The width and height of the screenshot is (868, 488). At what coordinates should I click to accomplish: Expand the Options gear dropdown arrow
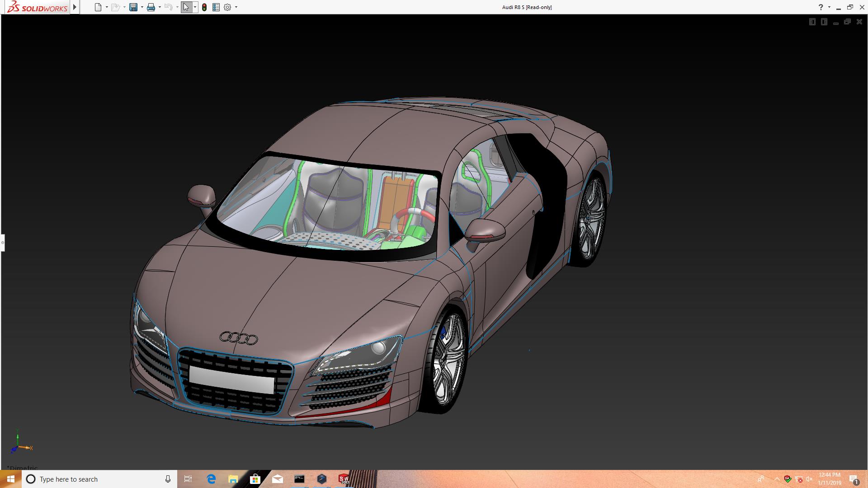point(236,7)
